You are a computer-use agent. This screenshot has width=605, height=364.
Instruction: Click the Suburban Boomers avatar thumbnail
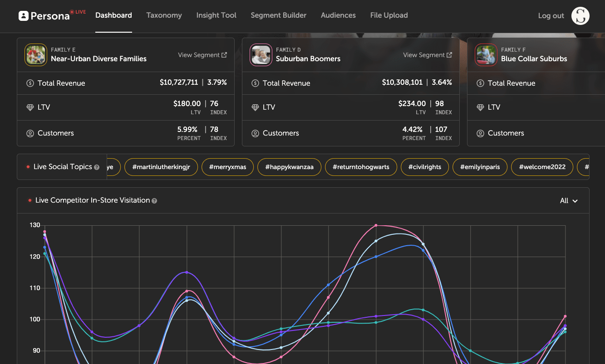click(x=261, y=54)
